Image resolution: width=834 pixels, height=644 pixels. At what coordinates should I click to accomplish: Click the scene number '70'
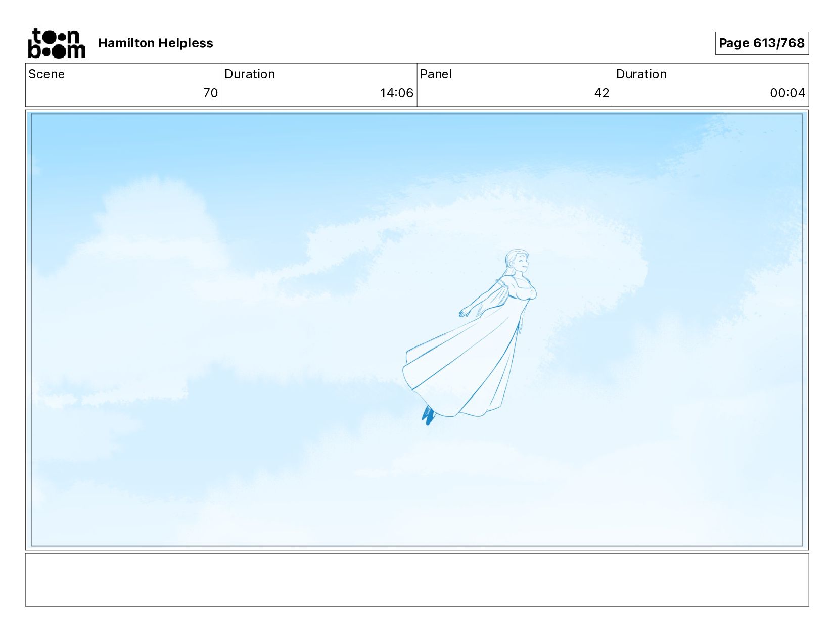(x=210, y=93)
